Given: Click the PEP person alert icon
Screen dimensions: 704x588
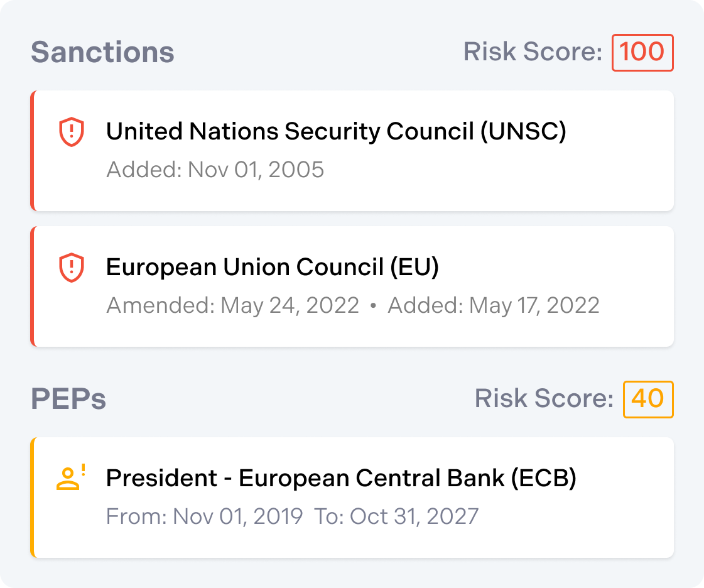Looking at the screenshot, I should pyautogui.click(x=70, y=478).
